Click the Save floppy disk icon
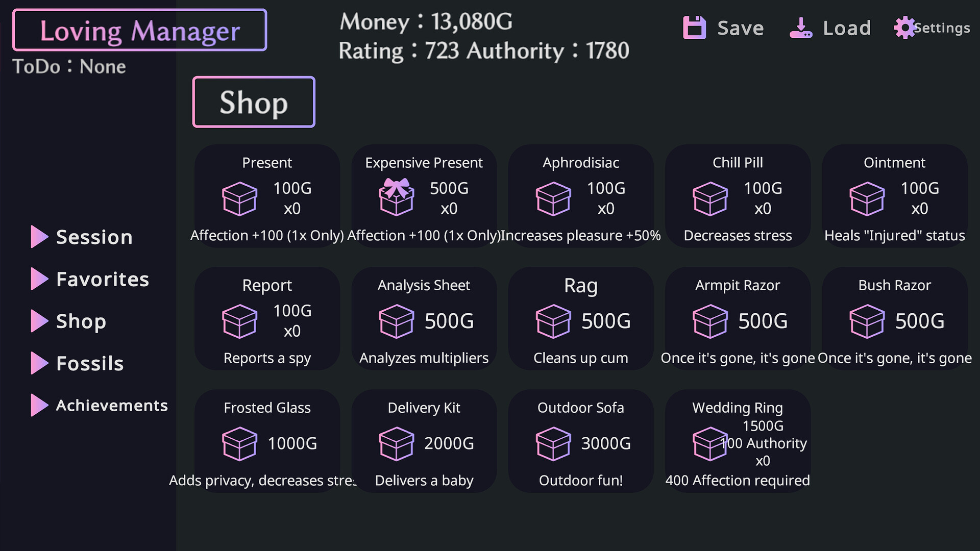 (x=694, y=28)
